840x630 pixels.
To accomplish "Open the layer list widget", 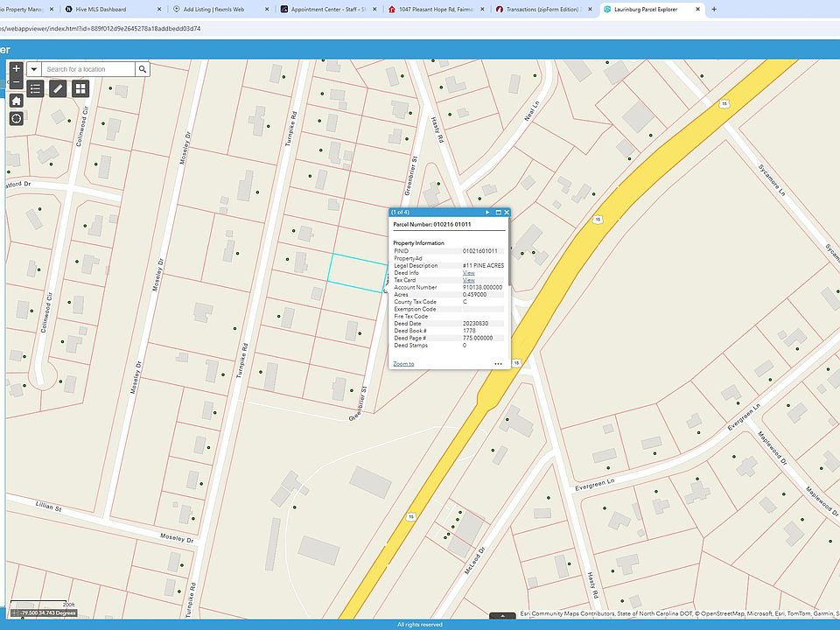I will pyautogui.click(x=35, y=88).
